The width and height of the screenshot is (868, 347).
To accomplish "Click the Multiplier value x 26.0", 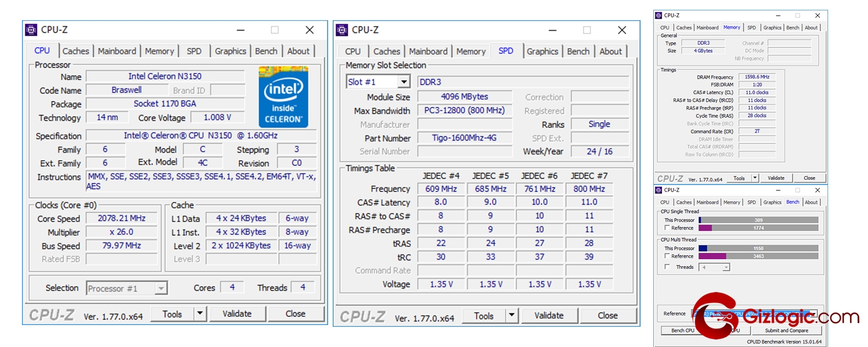I will point(122,232).
